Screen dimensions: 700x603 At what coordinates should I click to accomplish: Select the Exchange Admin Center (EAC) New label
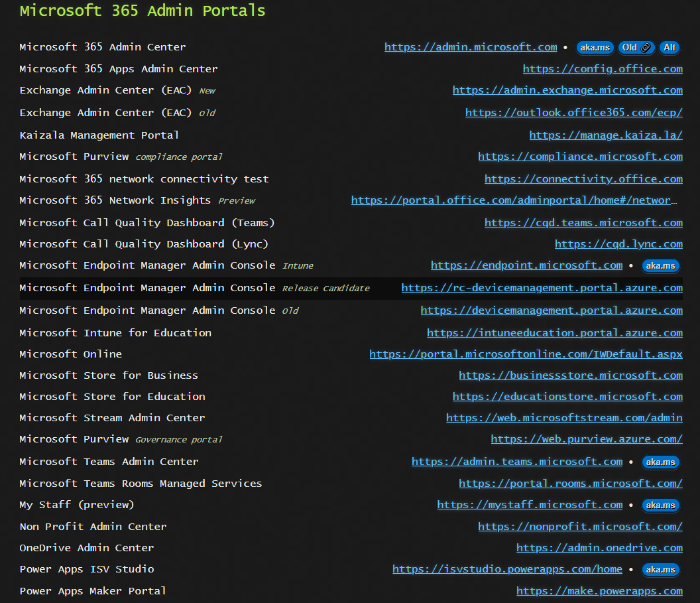coord(118,90)
